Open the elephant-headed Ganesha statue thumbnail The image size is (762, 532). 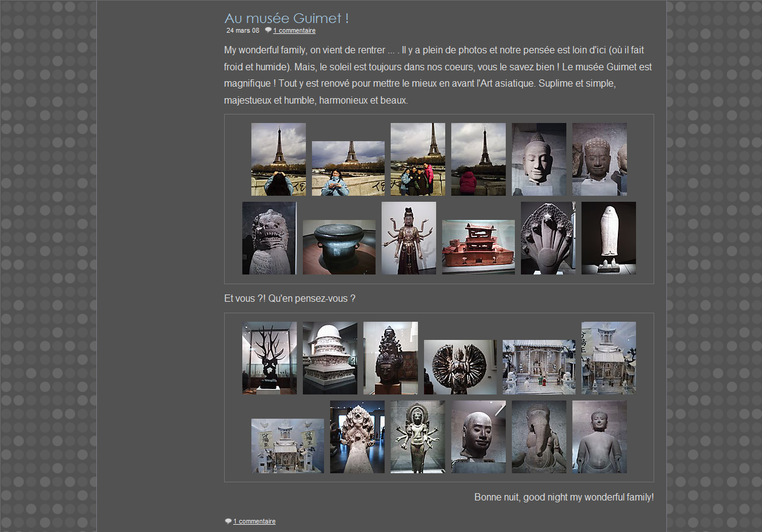(538, 436)
